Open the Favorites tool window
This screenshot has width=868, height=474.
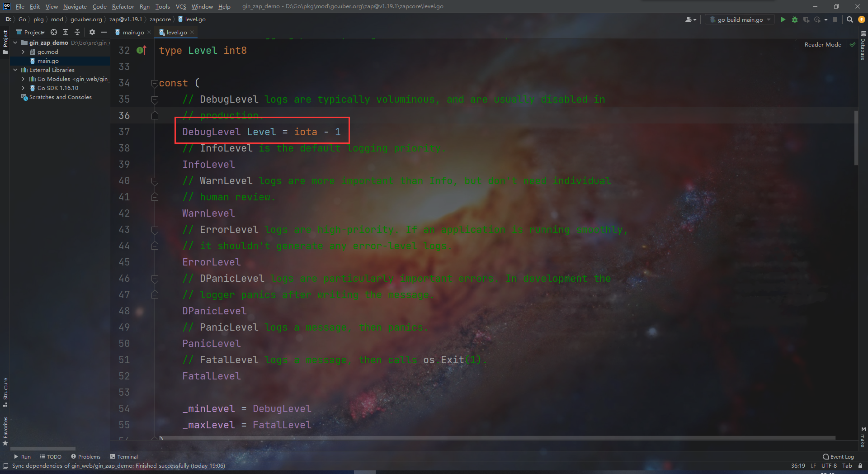[5, 431]
